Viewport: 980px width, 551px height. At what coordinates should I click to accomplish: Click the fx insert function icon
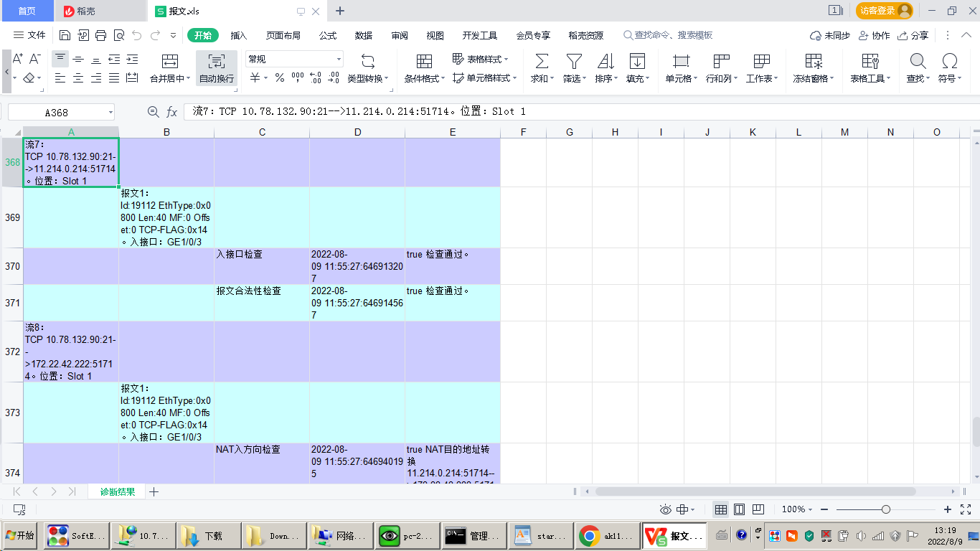[172, 112]
